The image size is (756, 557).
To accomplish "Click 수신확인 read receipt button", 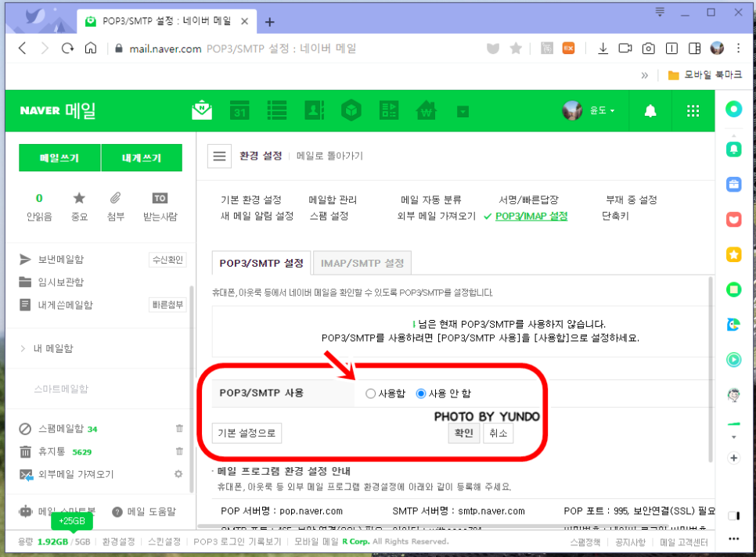I will 167,260.
